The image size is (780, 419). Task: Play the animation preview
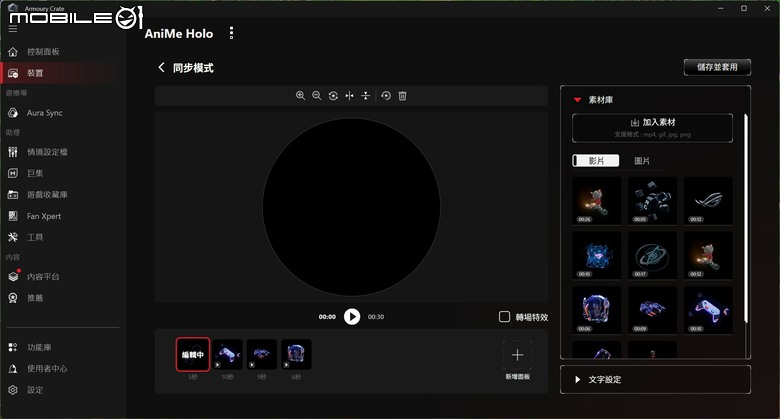tap(352, 316)
